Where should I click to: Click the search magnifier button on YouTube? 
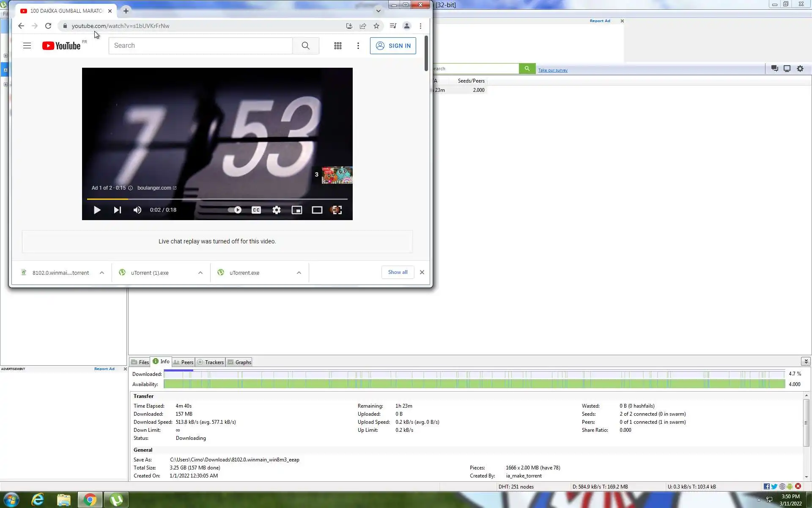point(305,46)
